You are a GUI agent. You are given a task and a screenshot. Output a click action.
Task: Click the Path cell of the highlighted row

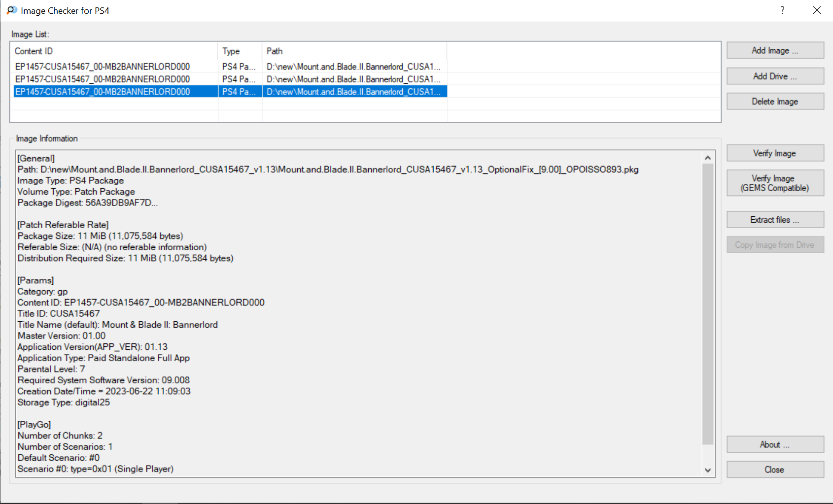tap(354, 91)
